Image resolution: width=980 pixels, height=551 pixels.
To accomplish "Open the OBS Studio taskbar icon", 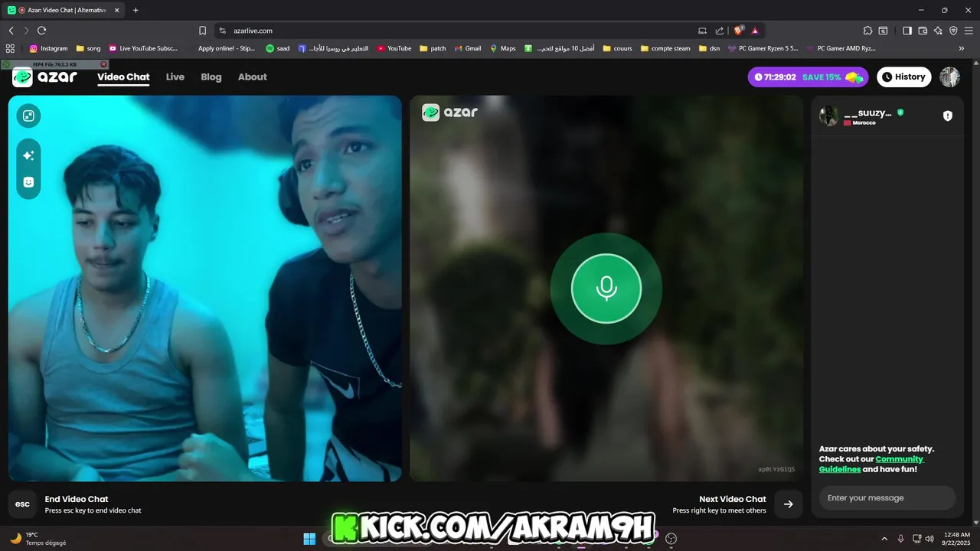I will click(x=671, y=539).
